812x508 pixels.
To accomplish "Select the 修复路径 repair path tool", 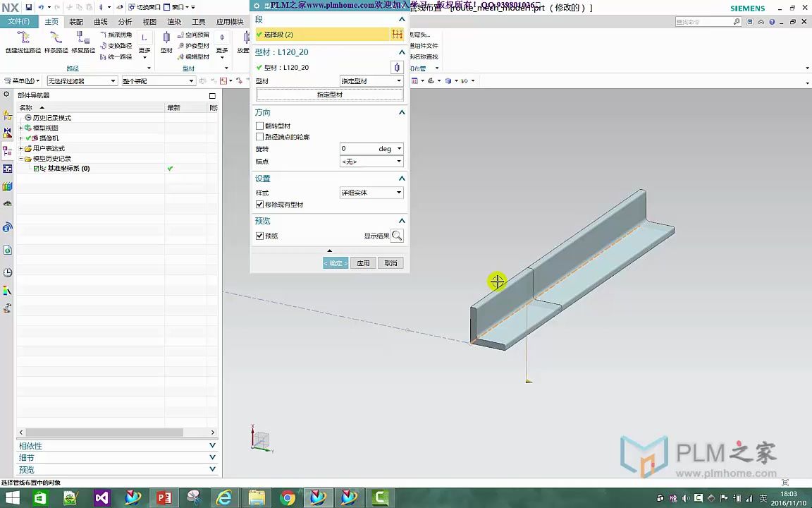I will click(83, 42).
